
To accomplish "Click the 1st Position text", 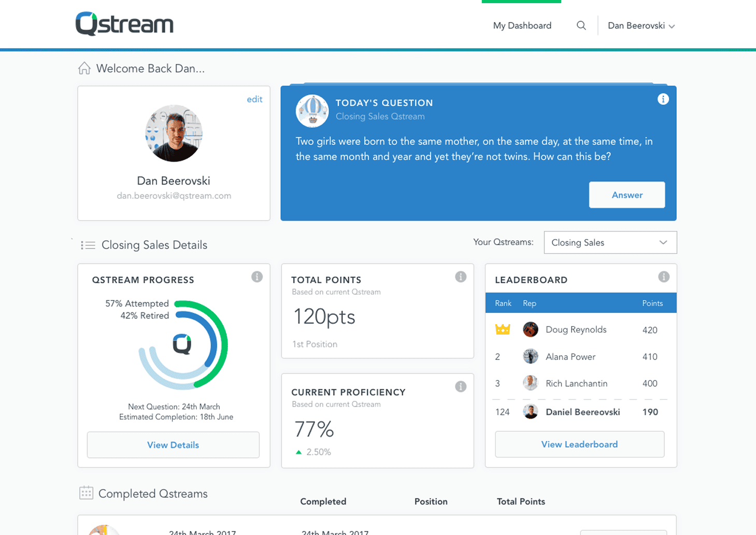I will (x=315, y=344).
